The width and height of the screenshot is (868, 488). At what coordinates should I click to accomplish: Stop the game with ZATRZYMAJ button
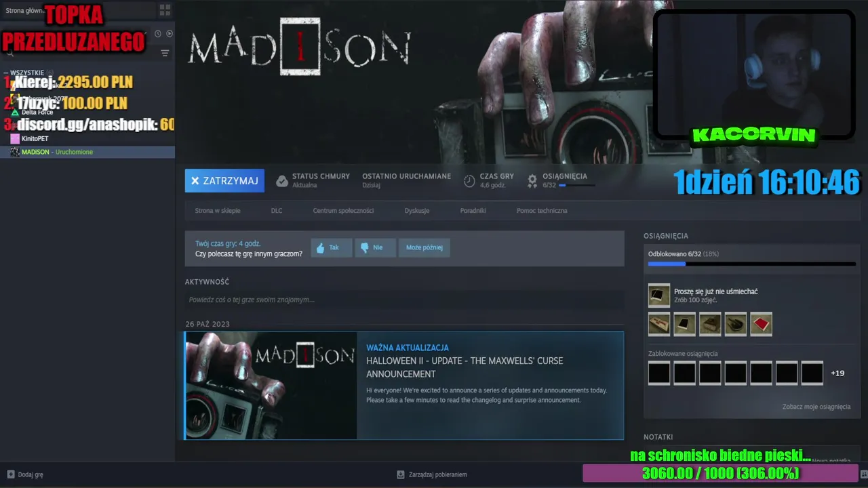coord(224,180)
